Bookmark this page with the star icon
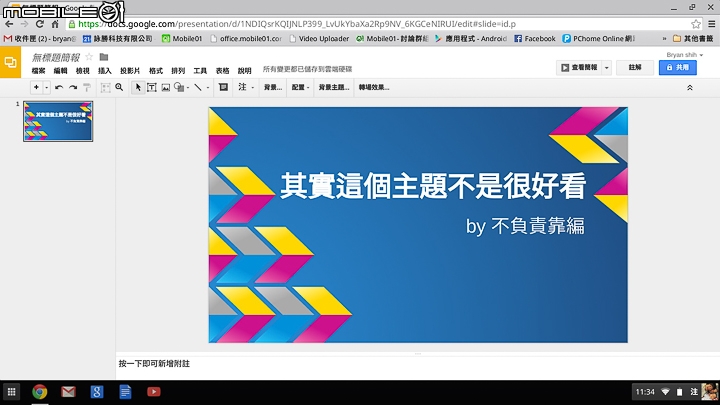Image resolution: width=720 pixels, height=405 pixels. pos(696,24)
